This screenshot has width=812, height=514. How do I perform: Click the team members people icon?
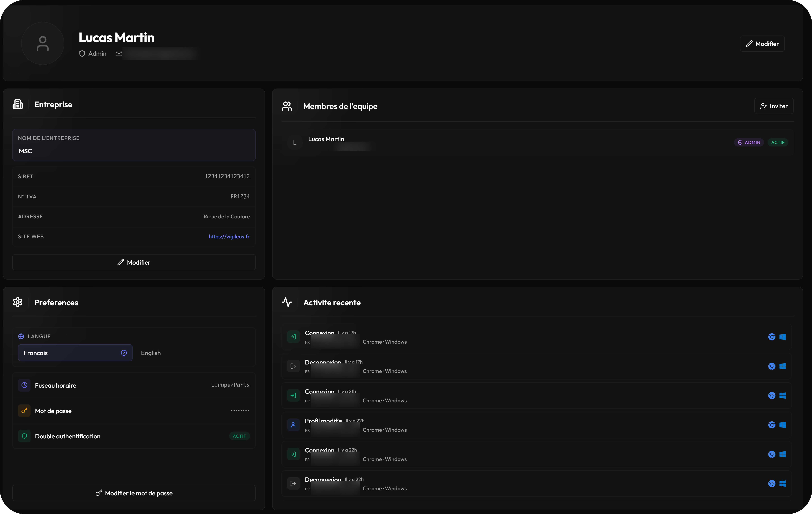(287, 106)
